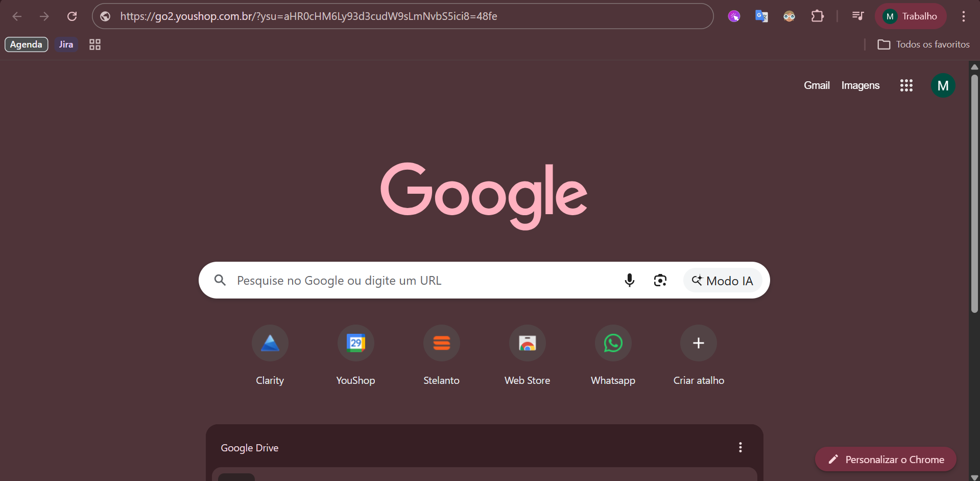Image resolution: width=980 pixels, height=481 pixels.
Task: Open the Gmail link
Action: pos(817,85)
